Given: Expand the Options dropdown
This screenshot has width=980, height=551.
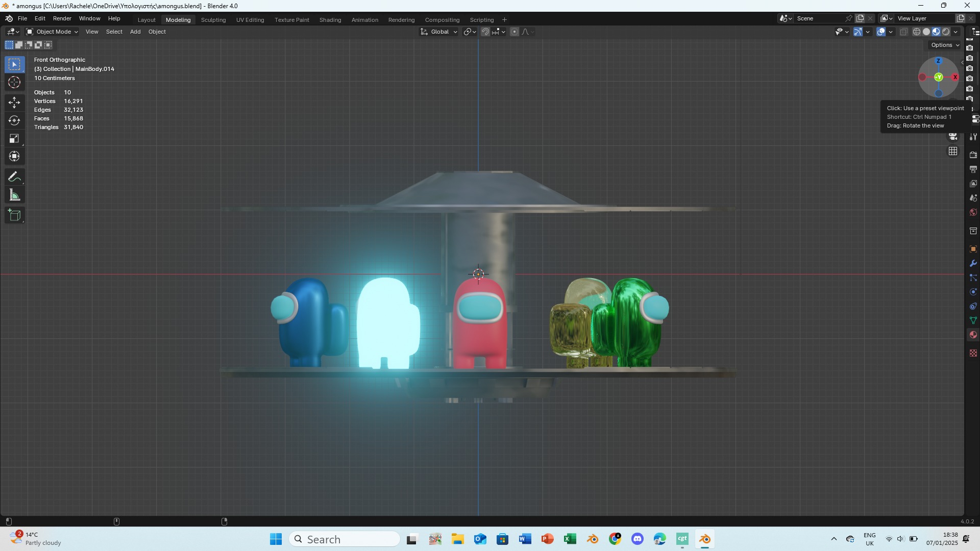Looking at the screenshot, I should point(945,45).
